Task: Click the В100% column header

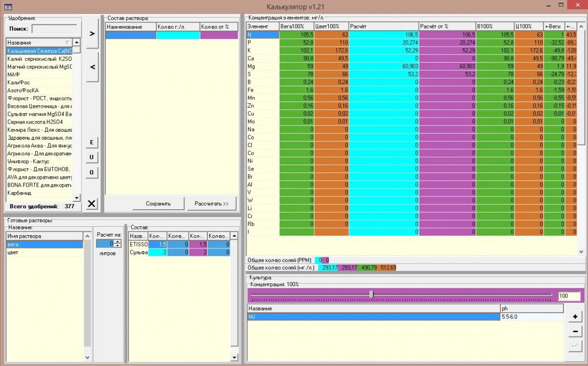Action: tap(495, 26)
